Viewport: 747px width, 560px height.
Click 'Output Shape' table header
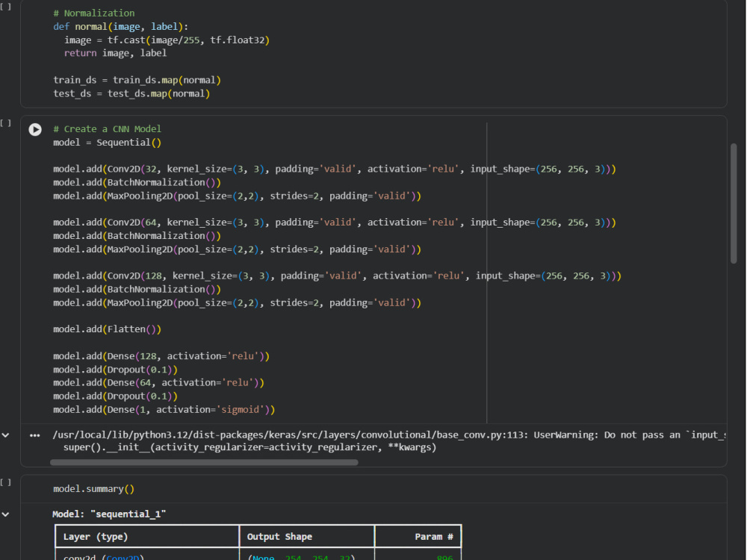pyautogui.click(x=279, y=537)
